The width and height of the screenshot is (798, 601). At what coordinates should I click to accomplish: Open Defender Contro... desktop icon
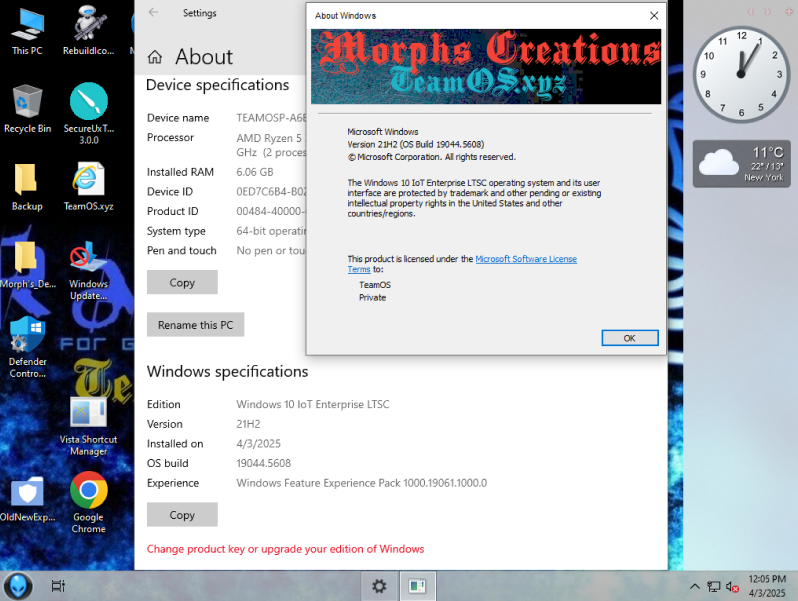click(x=27, y=348)
